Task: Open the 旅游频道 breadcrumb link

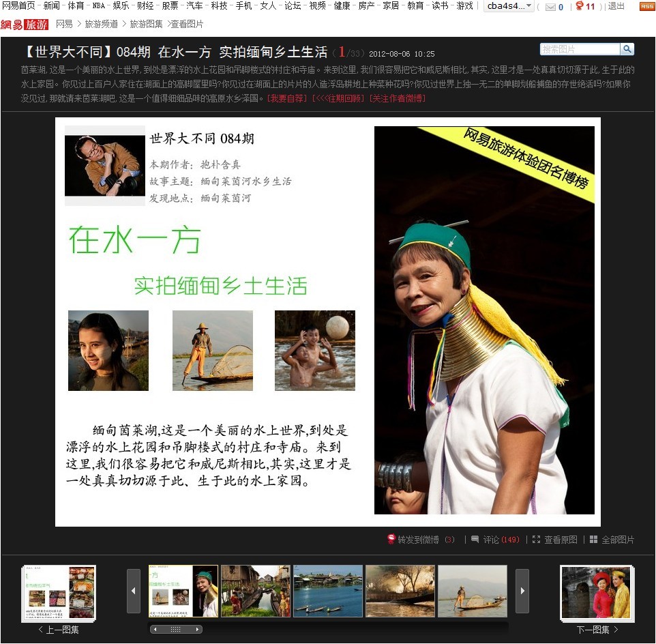Action: [x=101, y=25]
